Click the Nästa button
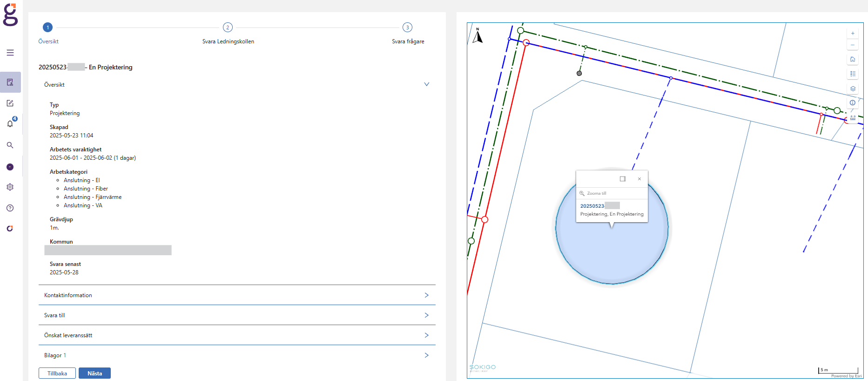This screenshot has height=381, width=868. (x=94, y=373)
